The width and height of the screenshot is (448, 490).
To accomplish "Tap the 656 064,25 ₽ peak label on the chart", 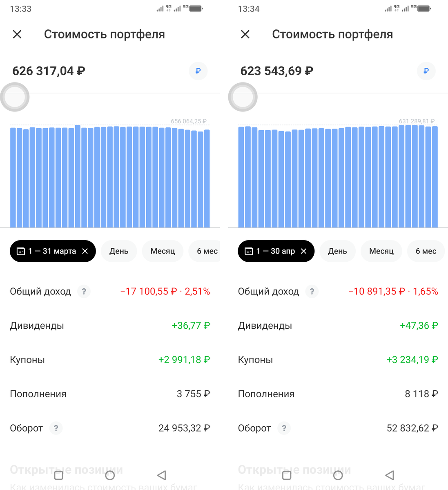I will coord(189,121).
